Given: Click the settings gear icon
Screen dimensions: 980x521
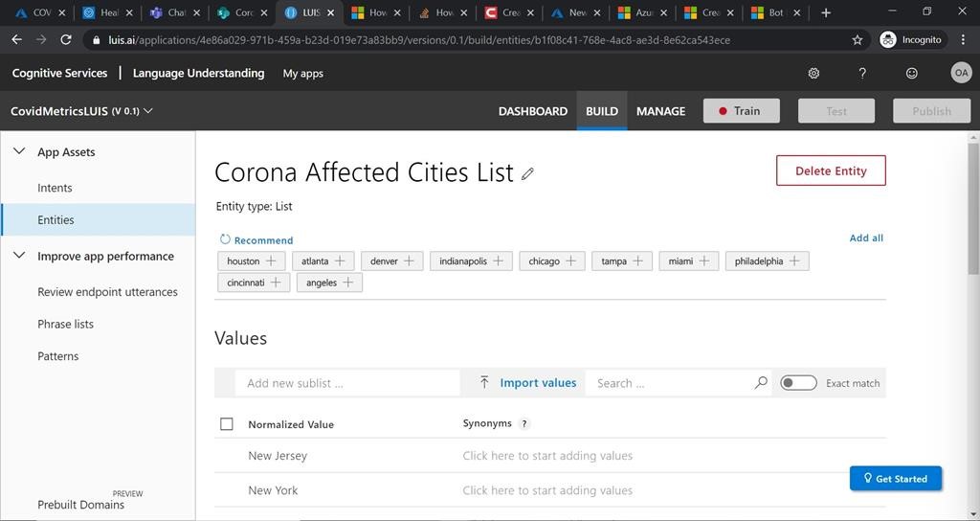Looking at the screenshot, I should click(813, 74).
